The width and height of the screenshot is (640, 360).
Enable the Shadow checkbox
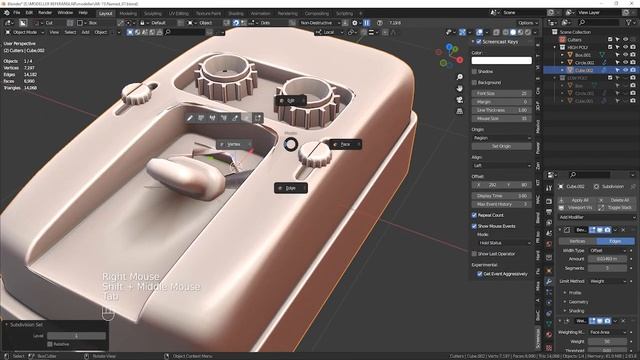click(x=474, y=71)
